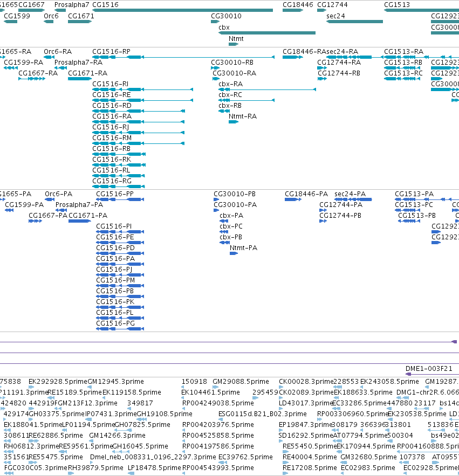Select EST RE17208.5prime
Screen dimensions: 459x476
coord(310,468)
